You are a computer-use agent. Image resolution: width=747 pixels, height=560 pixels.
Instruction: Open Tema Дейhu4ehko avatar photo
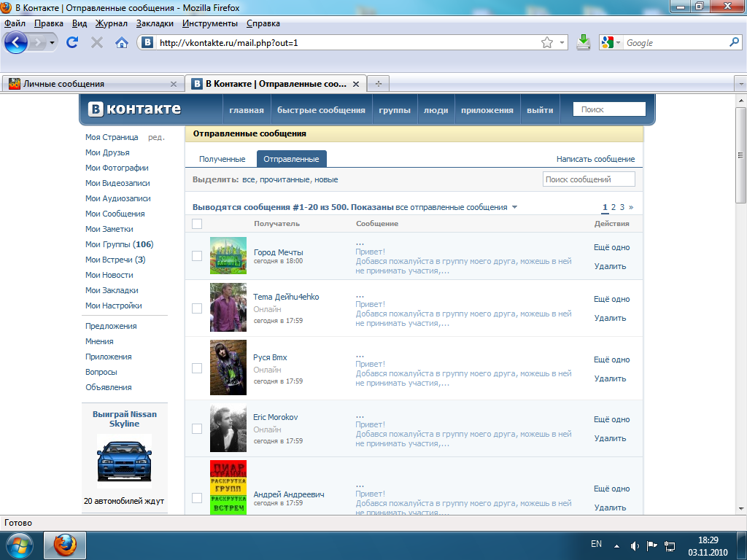pyautogui.click(x=228, y=307)
